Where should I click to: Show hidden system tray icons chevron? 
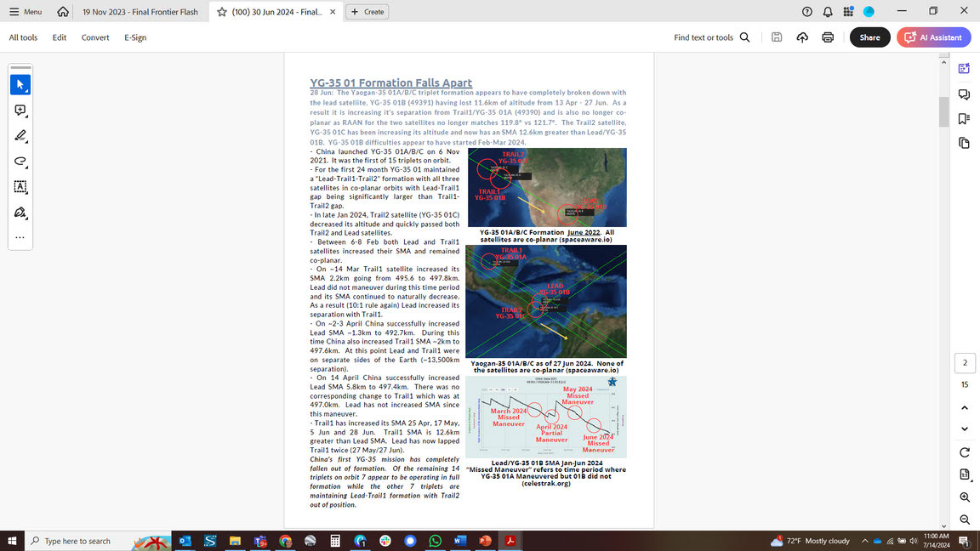pos(864,541)
